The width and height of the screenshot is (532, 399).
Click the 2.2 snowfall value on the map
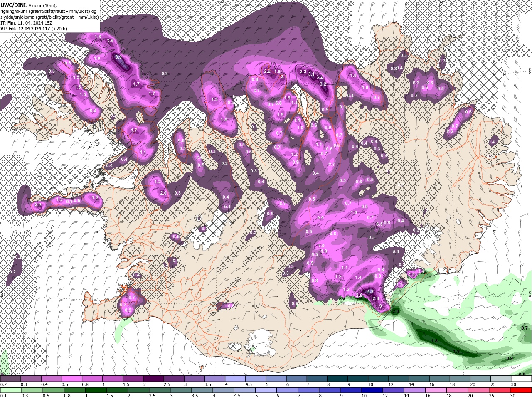tap(267, 71)
